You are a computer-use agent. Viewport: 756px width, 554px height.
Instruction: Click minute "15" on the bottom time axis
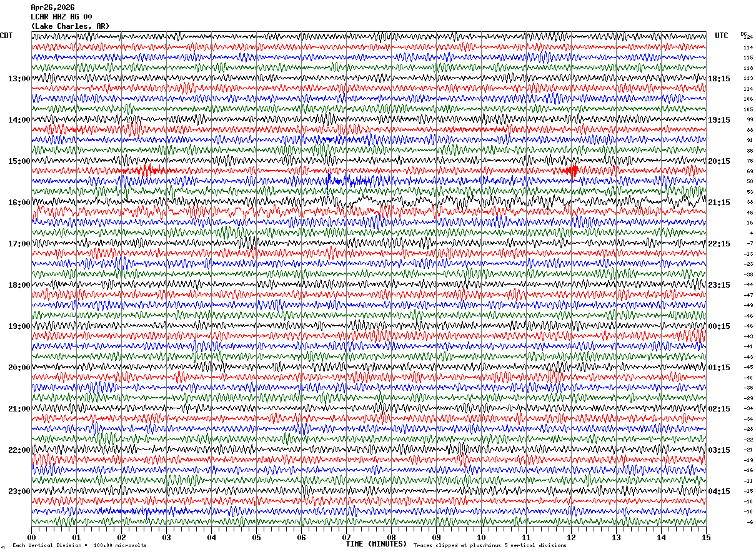pyautogui.click(x=706, y=537)
